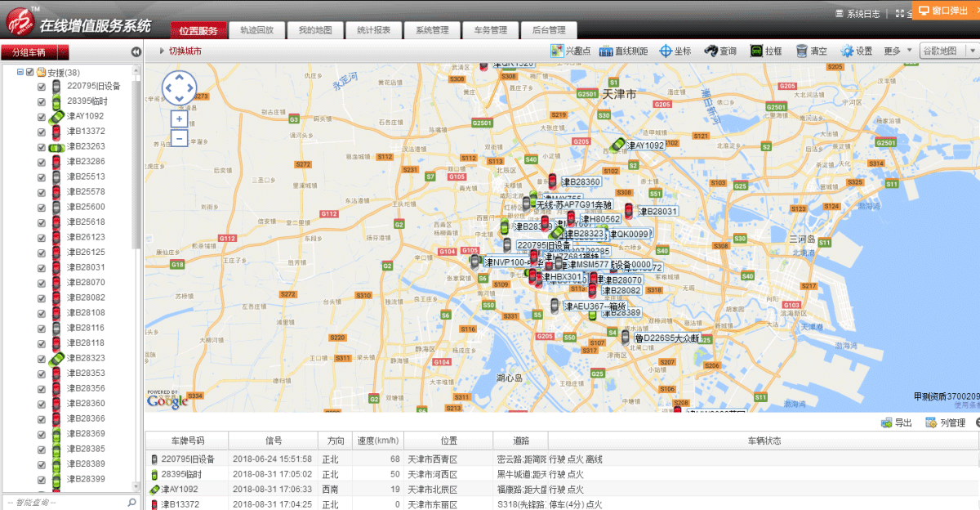Toggle checkbox for 津B28031

pos(42,267)
